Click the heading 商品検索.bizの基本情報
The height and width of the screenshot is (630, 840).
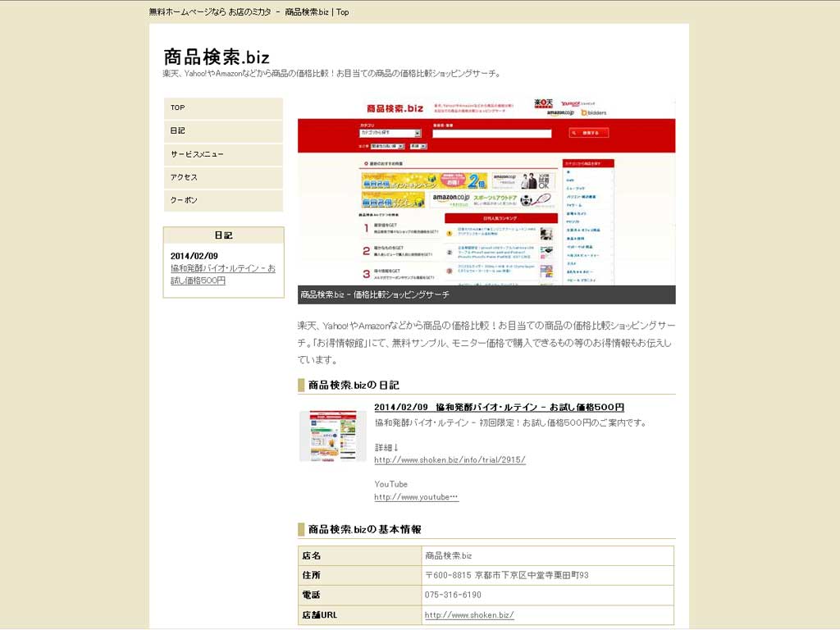click(x=365, y=529)
